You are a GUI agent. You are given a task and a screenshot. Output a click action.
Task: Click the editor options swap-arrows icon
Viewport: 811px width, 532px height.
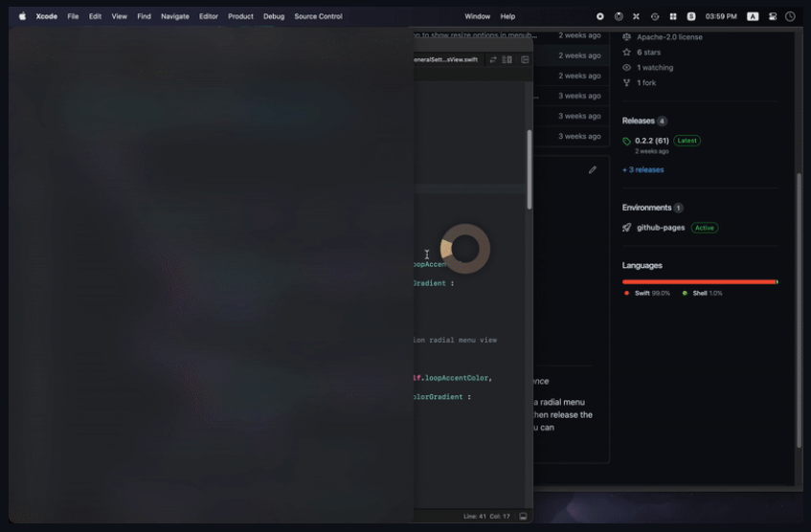pyautogui.click(x=493, y=59)
